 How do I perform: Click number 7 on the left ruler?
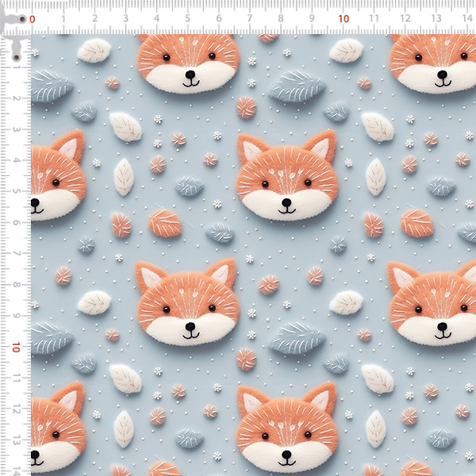point(16,254)
